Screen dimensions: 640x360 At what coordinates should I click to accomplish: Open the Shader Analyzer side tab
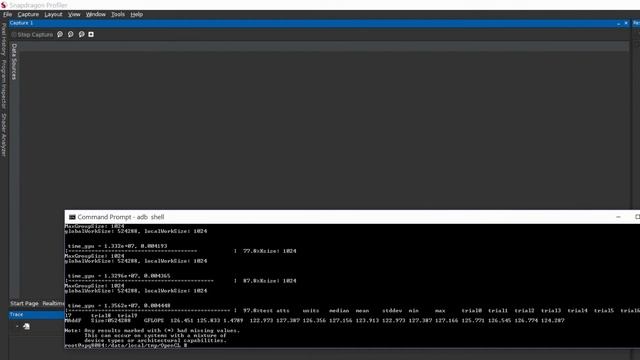4,135
